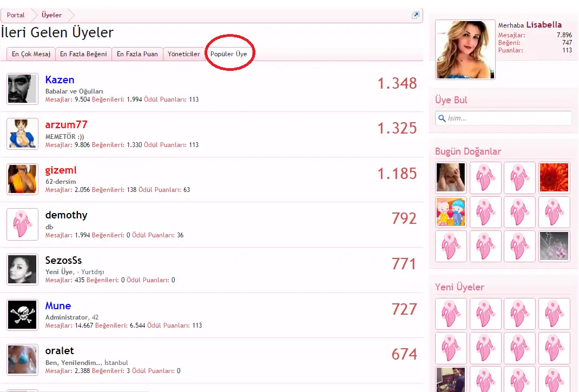Select the Popüler Üye tab

tap(229, 54)
